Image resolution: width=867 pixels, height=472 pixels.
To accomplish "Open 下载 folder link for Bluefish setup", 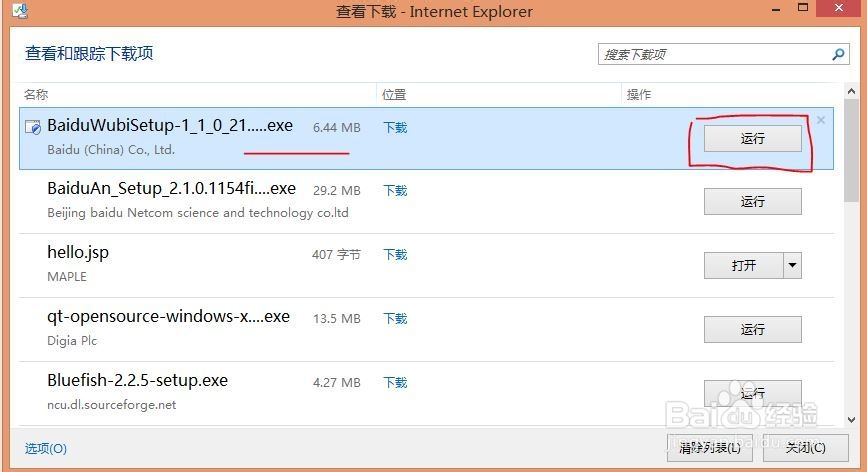I will [395, 382].
